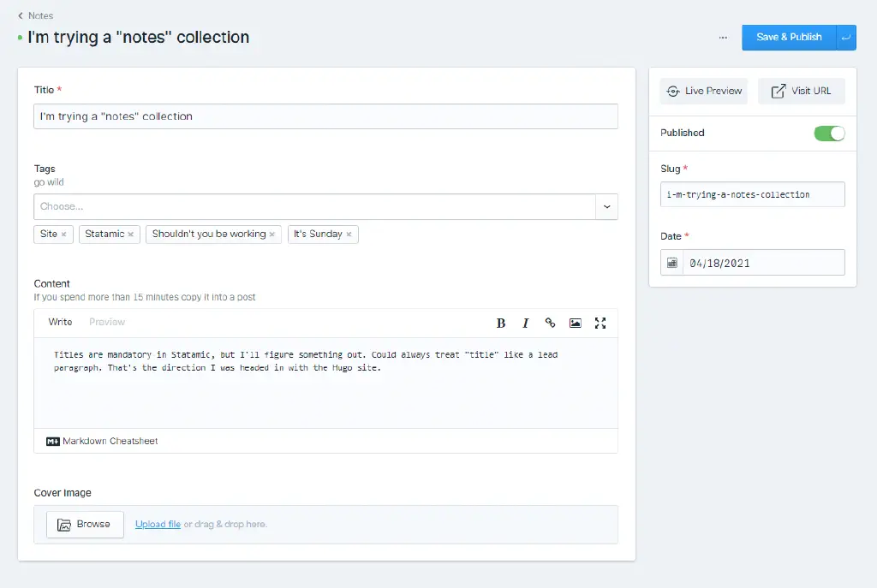877x588 pixels.
Task: Apply italic formatting in content editor
Action: coord(525,323)
